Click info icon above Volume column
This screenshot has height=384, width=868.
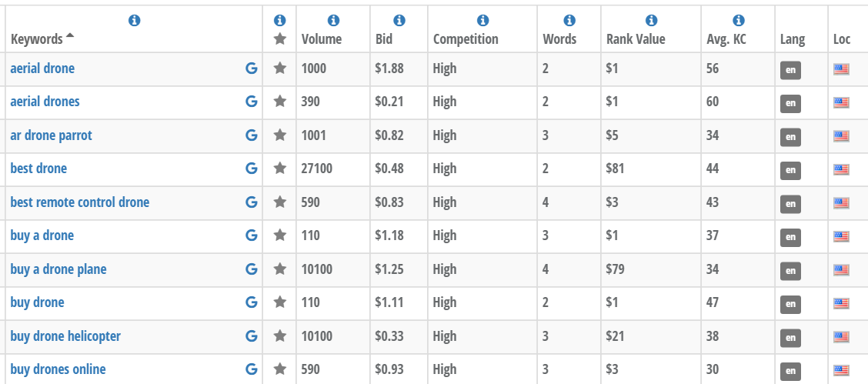coord(333,21)
